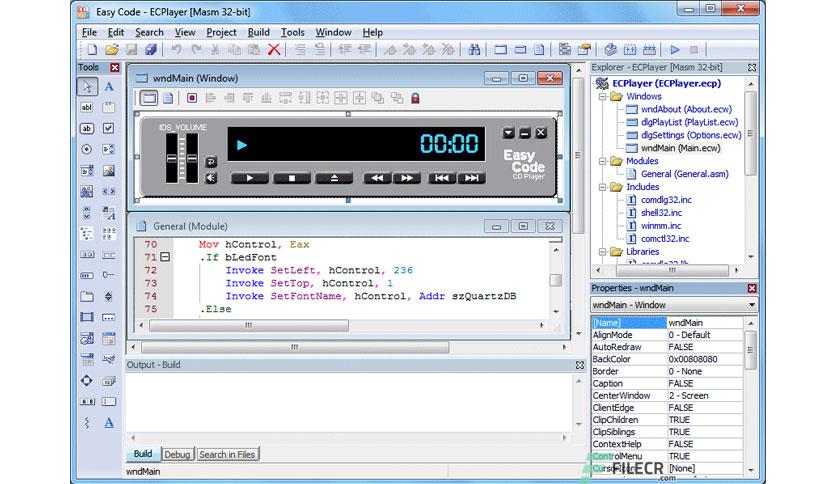Collapse the Libraries folder in Explorer
Screen dimensions: 836x484
point(602,252)
